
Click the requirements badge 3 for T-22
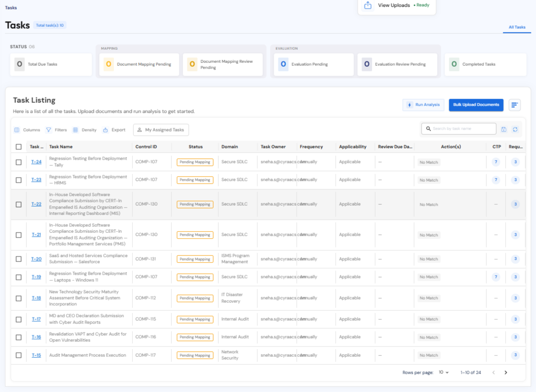click(515, 204)
